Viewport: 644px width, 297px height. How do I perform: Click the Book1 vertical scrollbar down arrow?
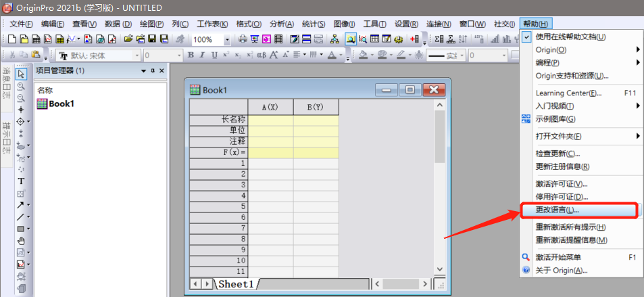(x=439, y=269)
